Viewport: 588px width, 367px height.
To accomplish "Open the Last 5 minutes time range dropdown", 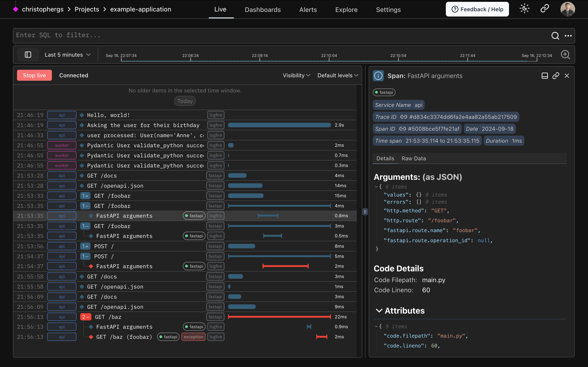I will pos(68,55).
